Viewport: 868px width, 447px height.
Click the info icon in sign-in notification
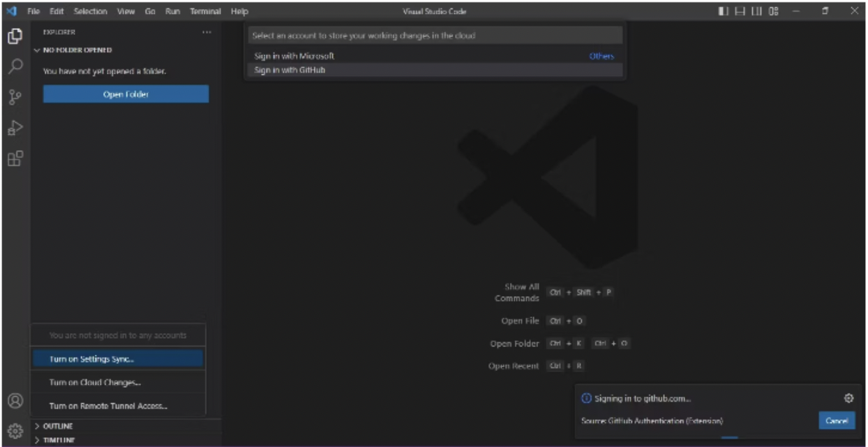586,398
